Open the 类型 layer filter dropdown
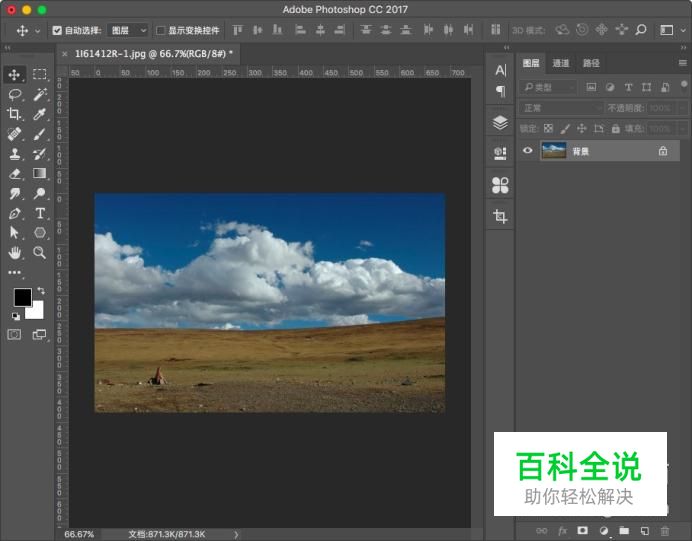The height and width of the screenshot is (541, 692). point(548,88)
